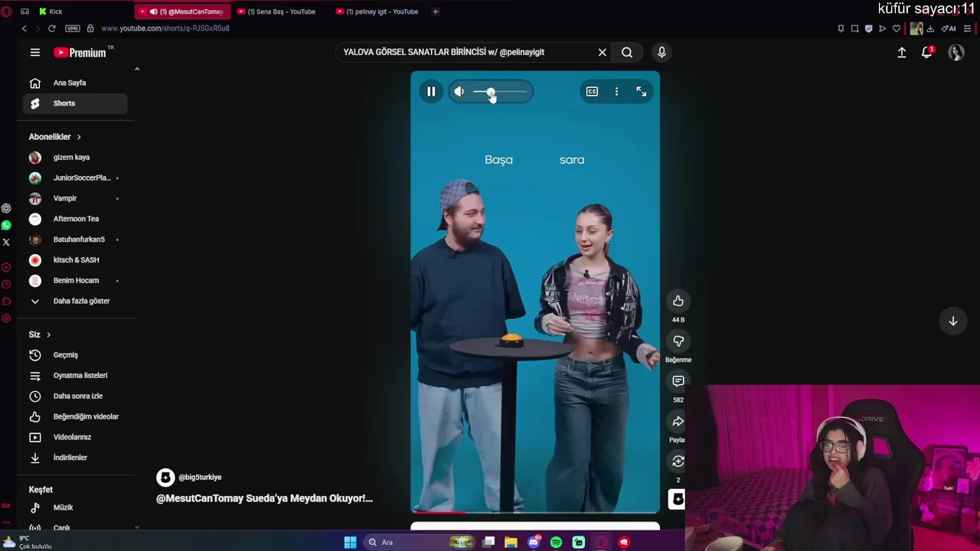The height and width of the screenshot is (551, 980).
Task: Open Afternoon Tea subscription channel
Action: pyautogui.click(x=75, y=219)
